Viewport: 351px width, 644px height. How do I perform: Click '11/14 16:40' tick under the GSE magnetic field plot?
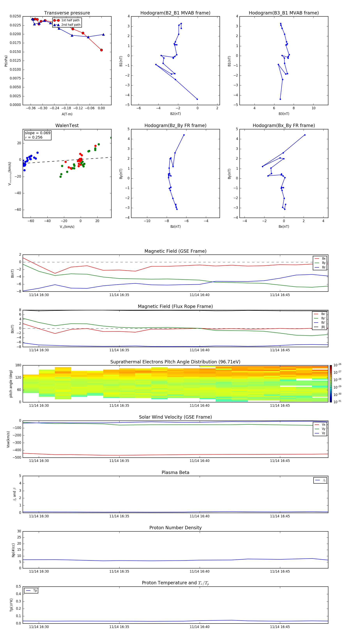[200, 295]
